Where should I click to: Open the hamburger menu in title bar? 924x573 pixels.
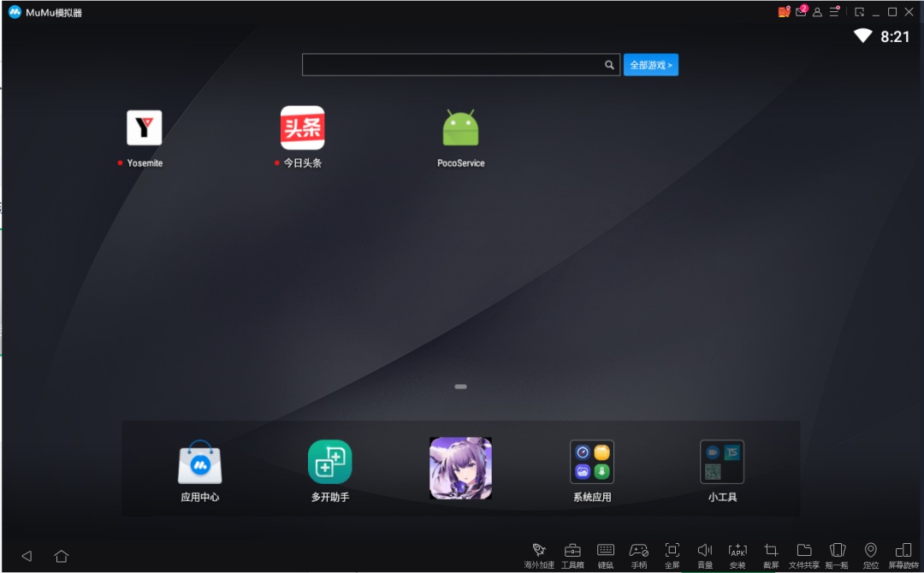834,12
